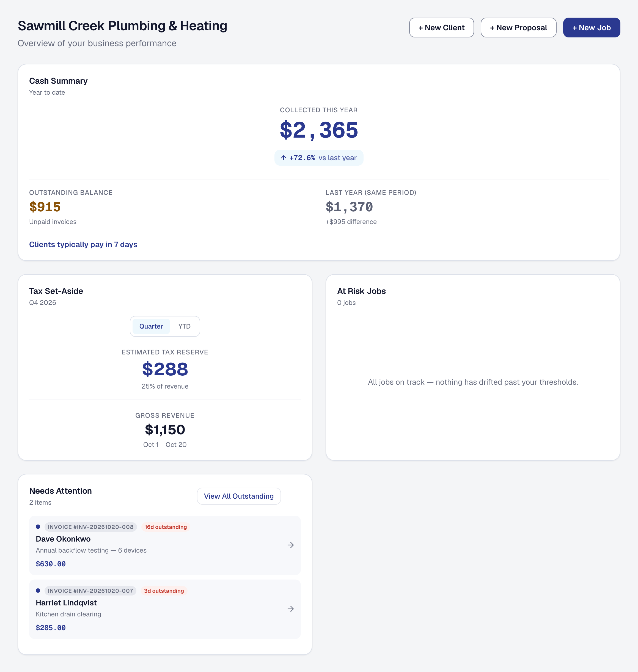Click the $2,365 collected this year figure
Image resolution: width=638 pixels, height=672 pixels.
[x=319, y=130]
